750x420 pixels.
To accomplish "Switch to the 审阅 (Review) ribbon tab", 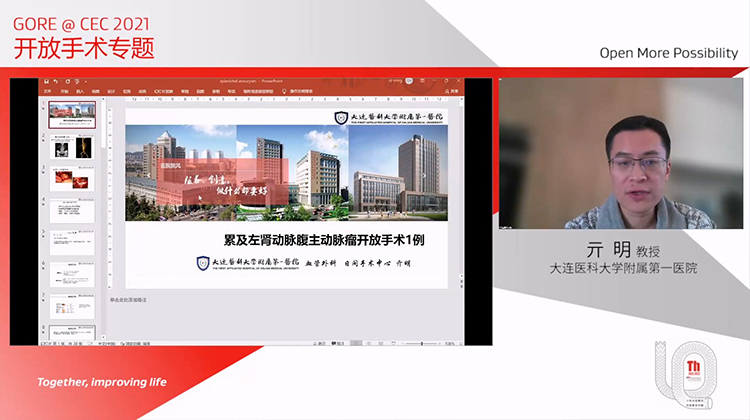I will pyautogui.click(x=185, y=91).
